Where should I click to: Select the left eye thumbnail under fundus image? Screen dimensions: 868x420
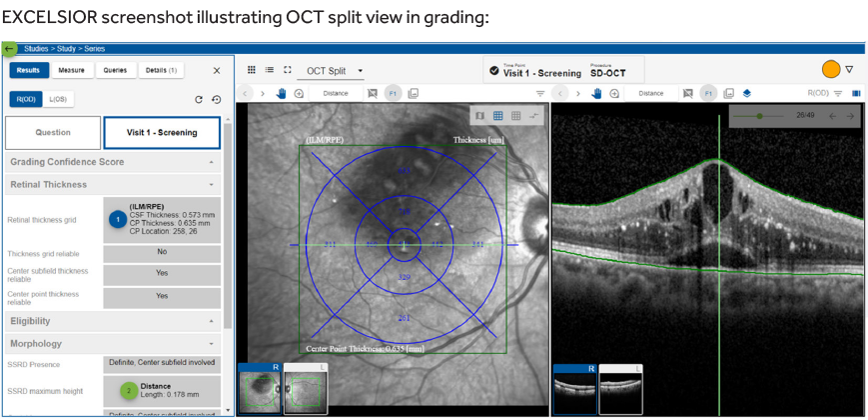(305, 388)
